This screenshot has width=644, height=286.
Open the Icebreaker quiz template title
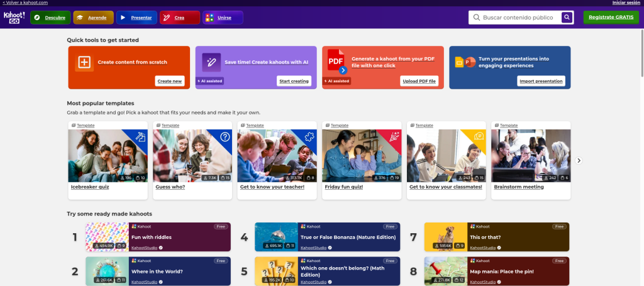point(90,187)
